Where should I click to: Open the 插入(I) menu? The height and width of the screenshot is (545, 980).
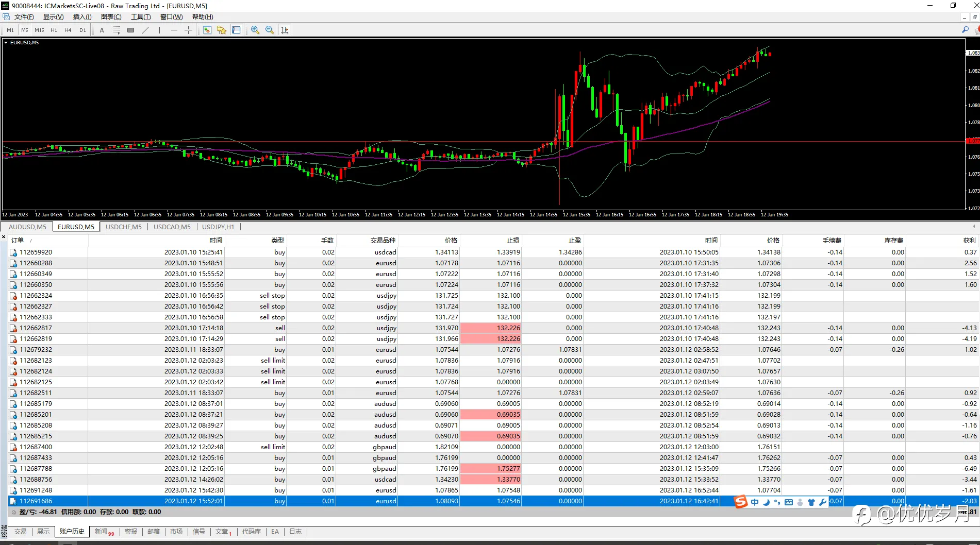[82, 17]
